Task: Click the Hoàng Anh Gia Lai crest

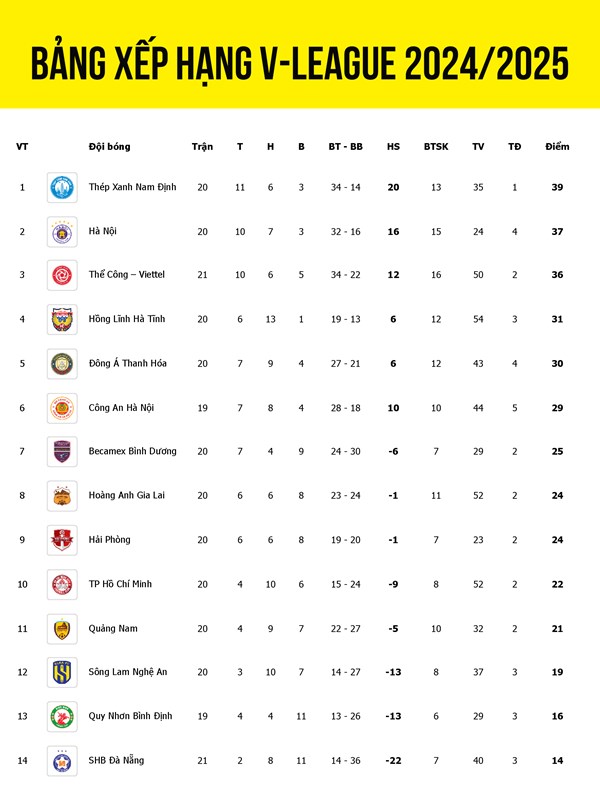Action: point(62,496)
